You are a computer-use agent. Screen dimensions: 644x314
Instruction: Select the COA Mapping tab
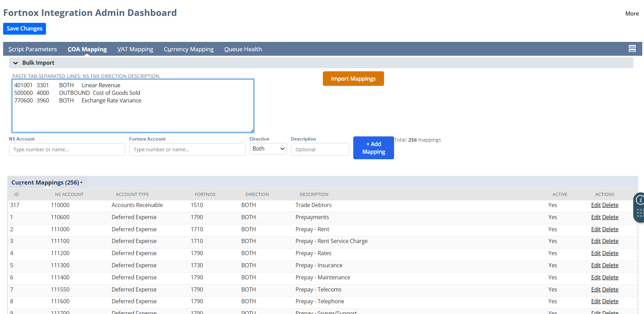(87, 49)
